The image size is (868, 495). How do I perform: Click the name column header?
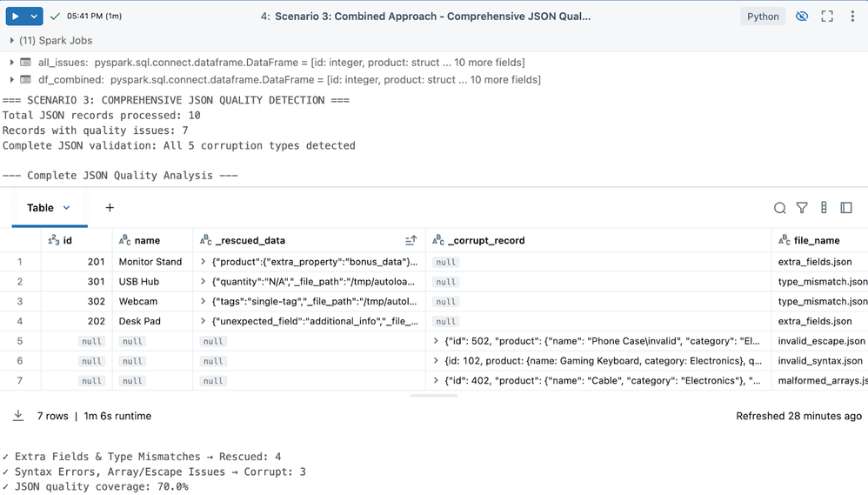point(152,240)
